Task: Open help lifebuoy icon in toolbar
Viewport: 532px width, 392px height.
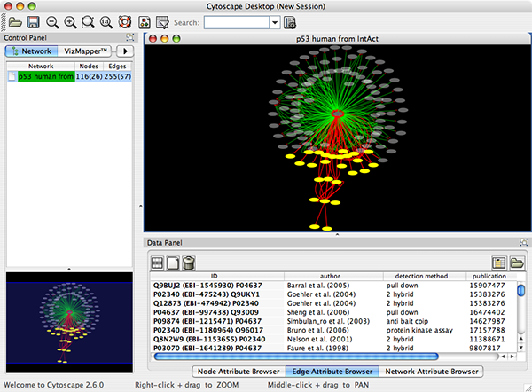Action: pyautogui.click(x=125, y=21)
